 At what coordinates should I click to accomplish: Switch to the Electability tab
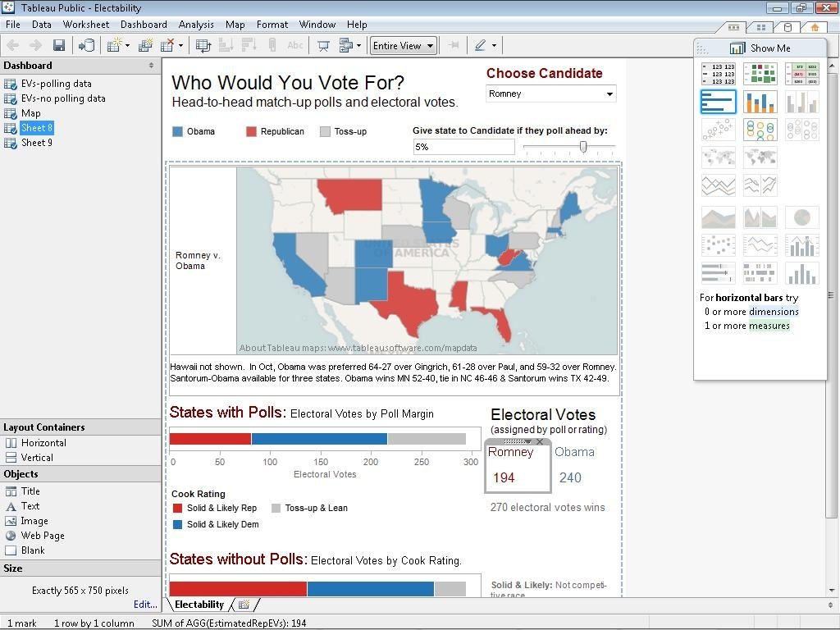(199, 605)
